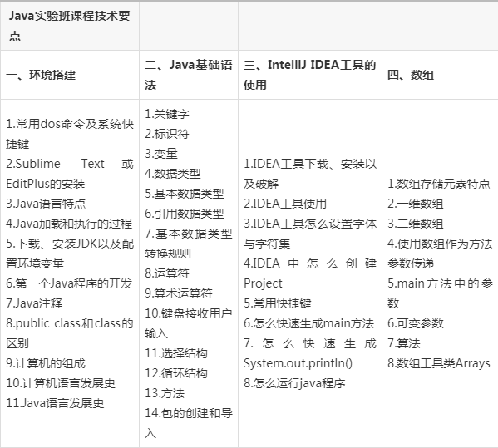
Task: Select the line '3.Java语言特点'
Action: [46, 204]
